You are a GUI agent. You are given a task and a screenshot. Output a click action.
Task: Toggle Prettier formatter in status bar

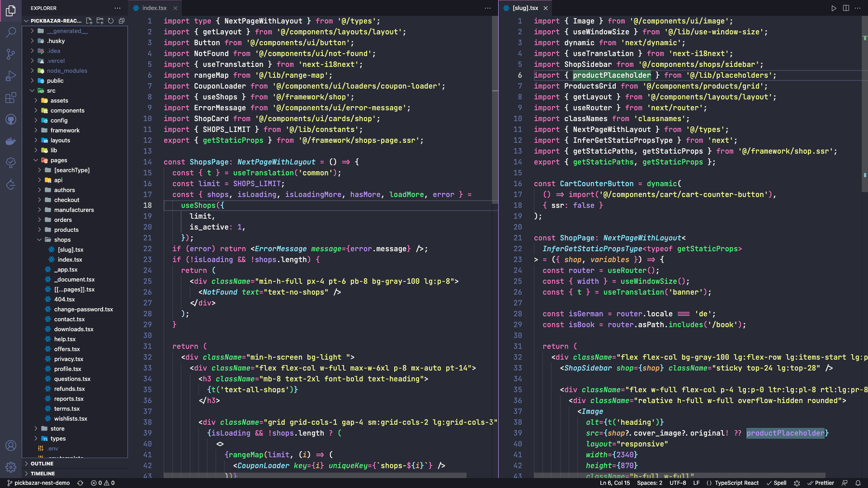point(821,483)
